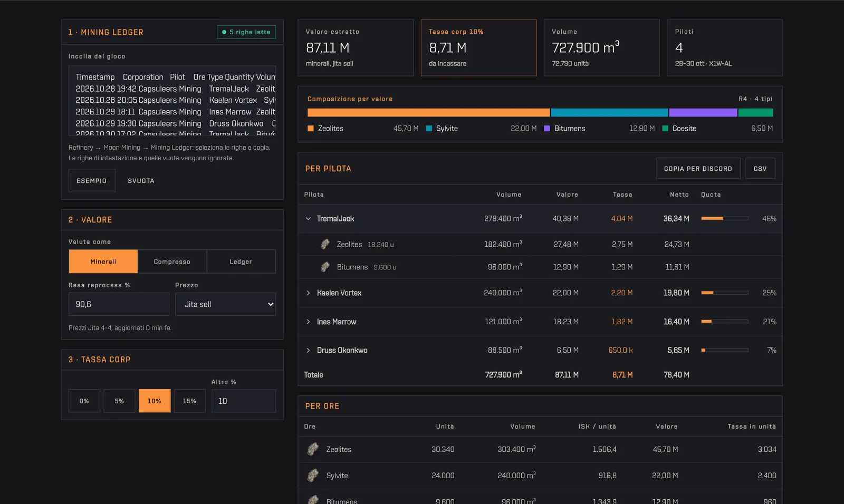Set corp tax to 15%

pos(189,401)
